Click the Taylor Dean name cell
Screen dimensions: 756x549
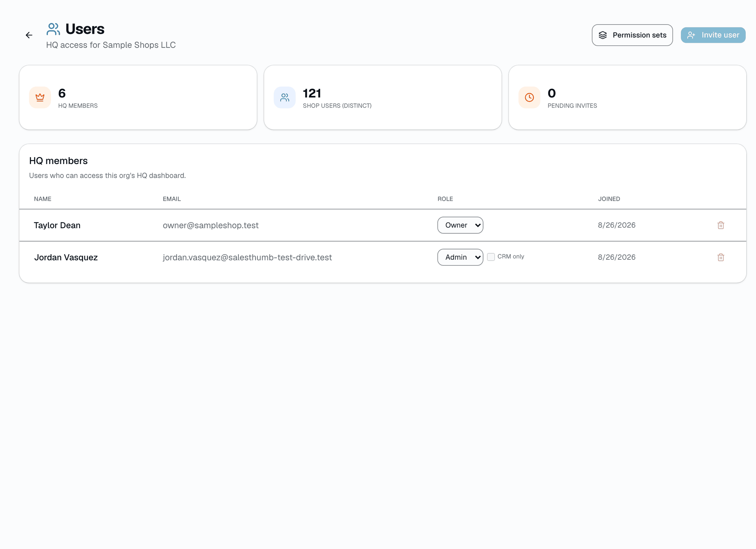point(57,225)
